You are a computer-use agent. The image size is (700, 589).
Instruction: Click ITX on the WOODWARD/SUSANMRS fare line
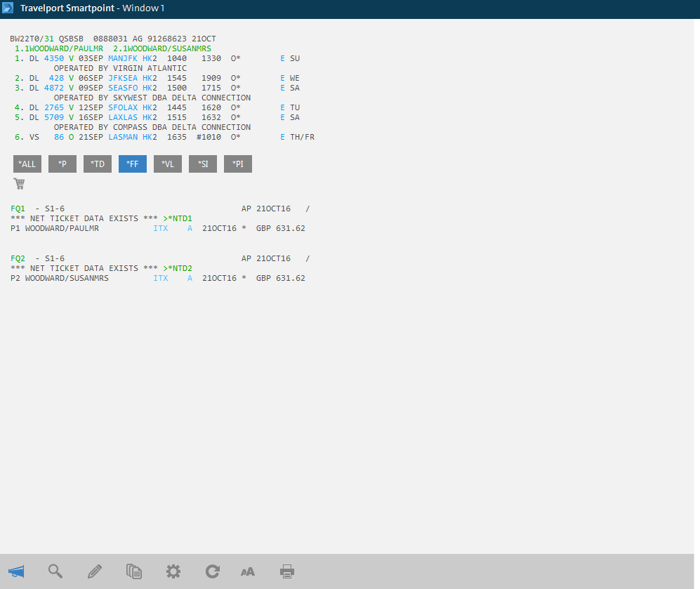tap(161, 278)
